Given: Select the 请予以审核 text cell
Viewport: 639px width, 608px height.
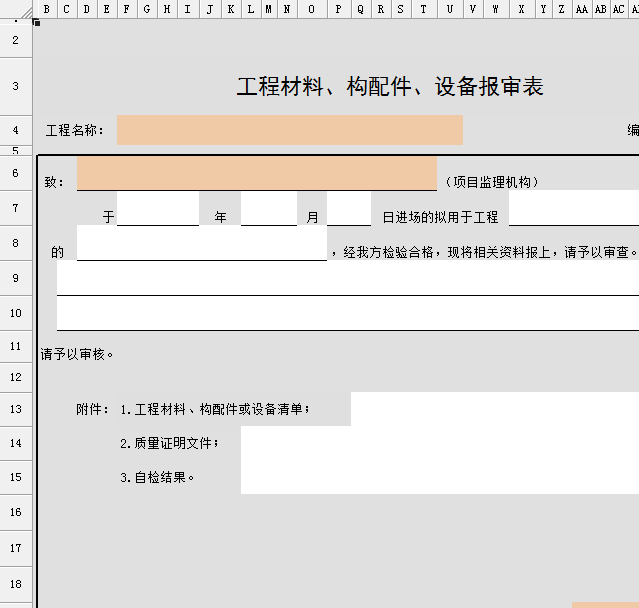Looking at the screenshot, I should pos(78,353).
